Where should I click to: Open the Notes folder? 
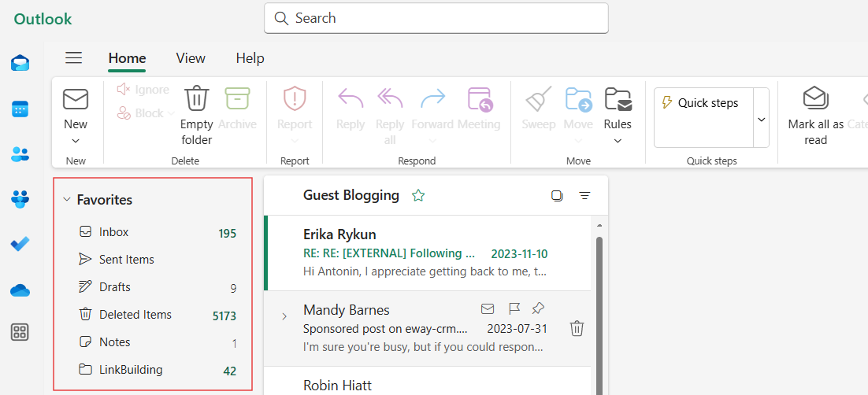click(153, 342)
